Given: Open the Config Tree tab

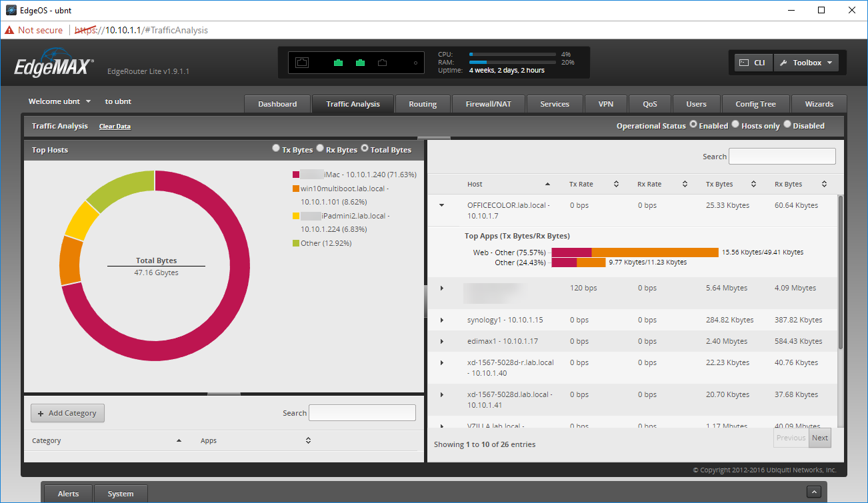Looking at the screenshot, I should coord(755,104).
